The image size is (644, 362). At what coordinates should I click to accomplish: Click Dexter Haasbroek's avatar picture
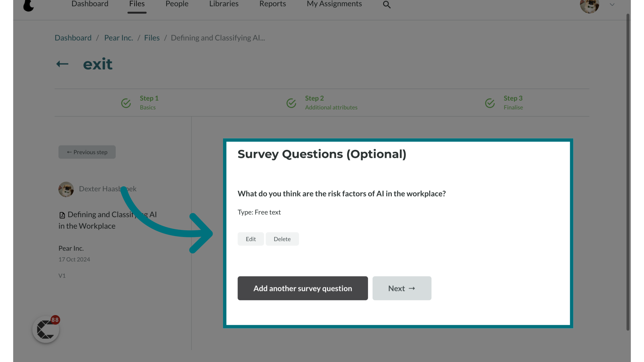tap(66, 189)
